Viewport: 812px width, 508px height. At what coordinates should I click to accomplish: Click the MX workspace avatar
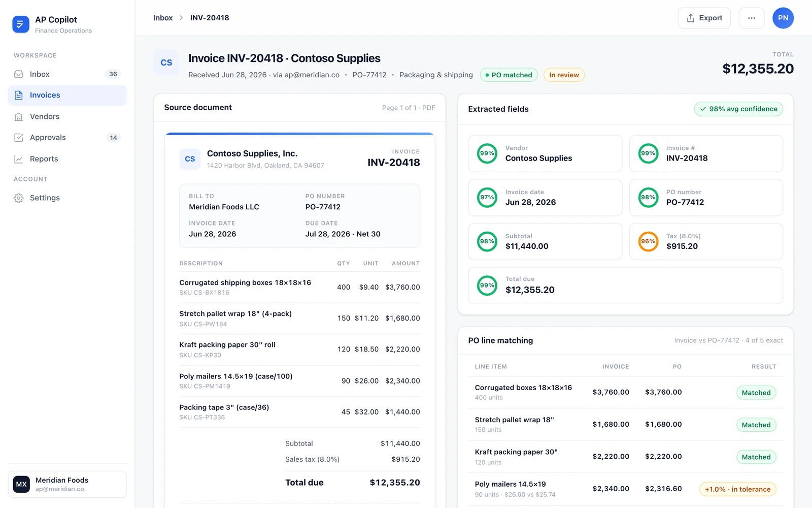21,484
